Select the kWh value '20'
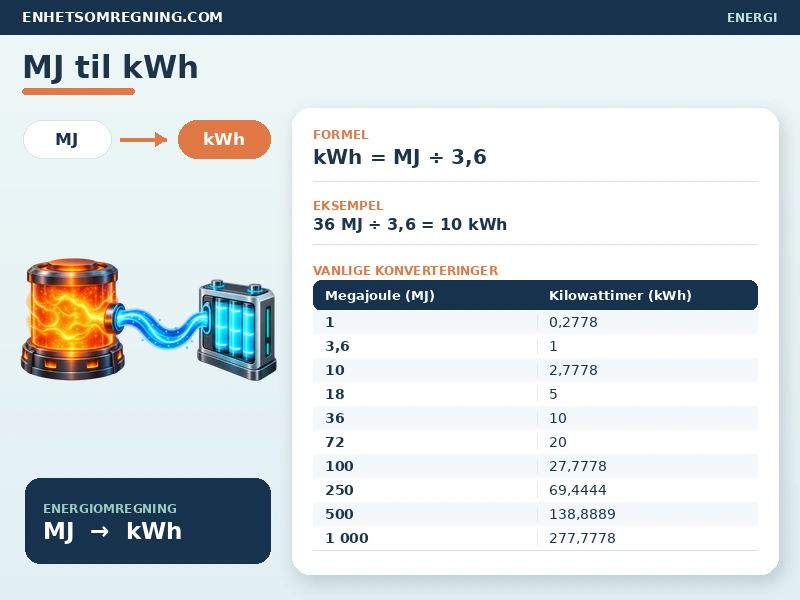The image size is (800, 600). tap(558, 442)
